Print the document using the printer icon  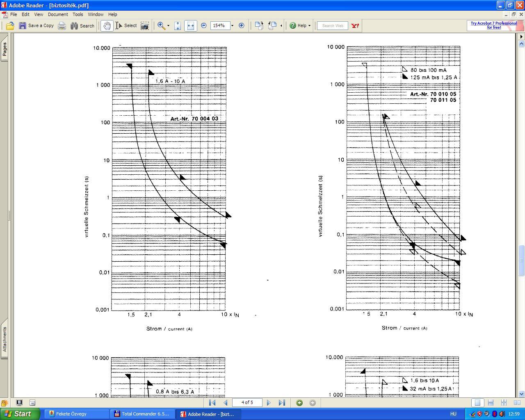coord(62,26)
